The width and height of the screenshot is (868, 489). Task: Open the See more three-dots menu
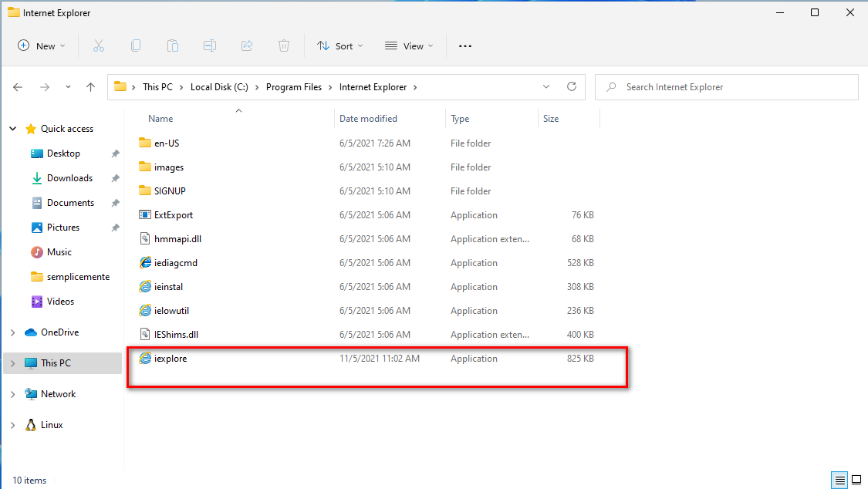point(465,46)
